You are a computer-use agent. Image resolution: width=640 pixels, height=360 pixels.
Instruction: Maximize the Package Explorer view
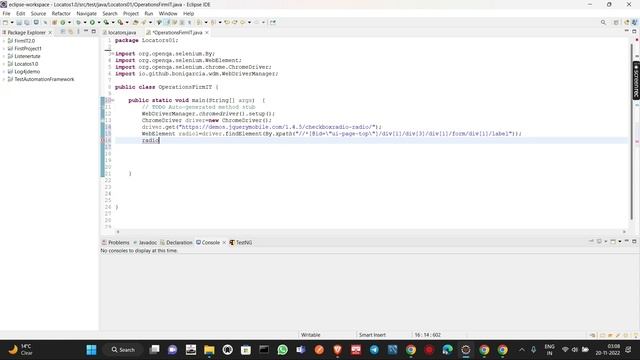pos(93,31)
